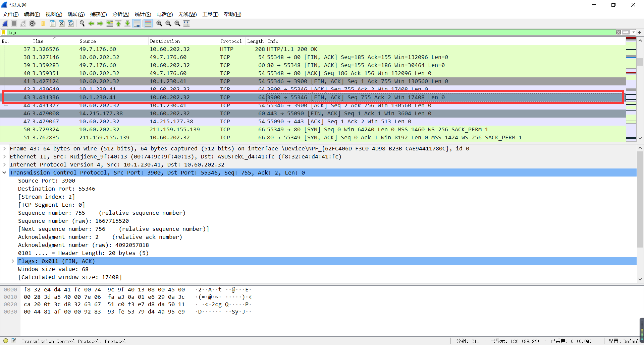The height and width of the screenshot is (345, 644).
Task: Collapse the Transmission Control Protocol section
Action: click(x=4, y=172)
